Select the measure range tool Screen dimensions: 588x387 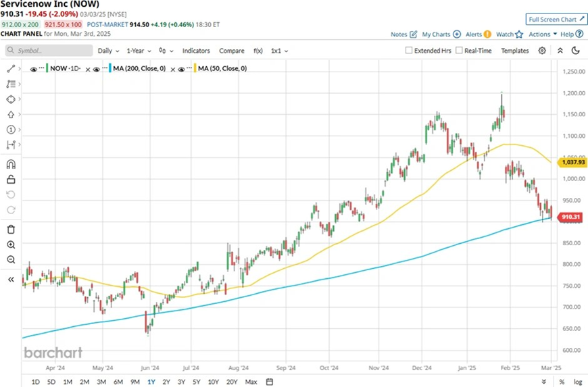click(x=11, y=145)
